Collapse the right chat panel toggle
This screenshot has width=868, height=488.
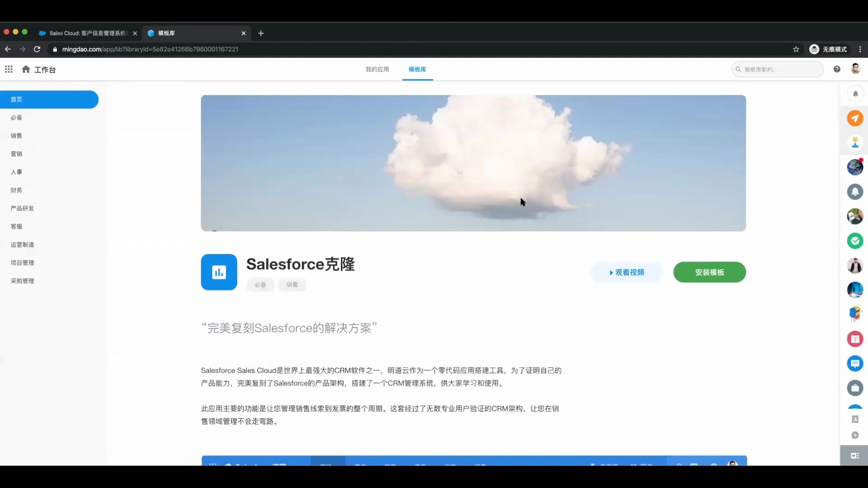tap(855, 455)
